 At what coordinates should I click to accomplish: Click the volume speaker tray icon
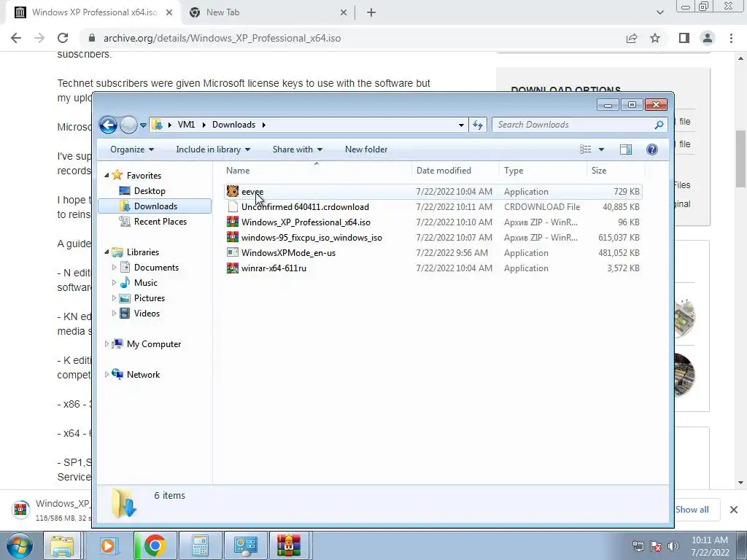coord(673,546)
